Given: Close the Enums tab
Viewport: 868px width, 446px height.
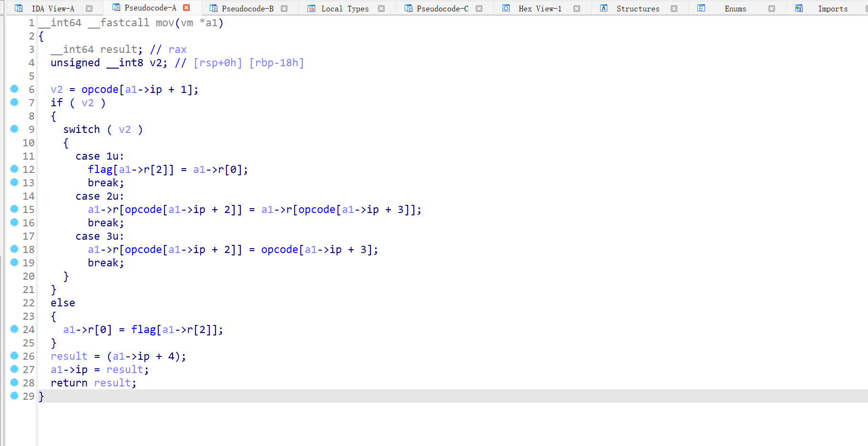Looking at the screenshot, I should [x=772, y=9].
